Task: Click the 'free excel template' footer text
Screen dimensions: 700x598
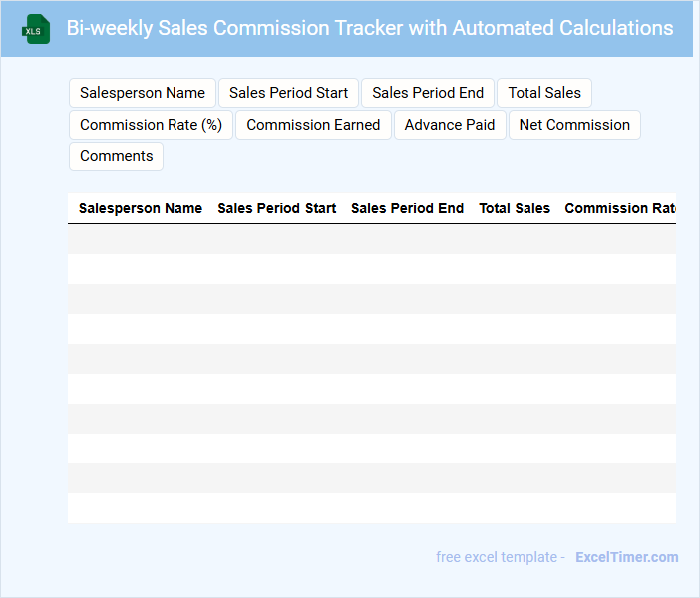Action: (x=501, y=557)
